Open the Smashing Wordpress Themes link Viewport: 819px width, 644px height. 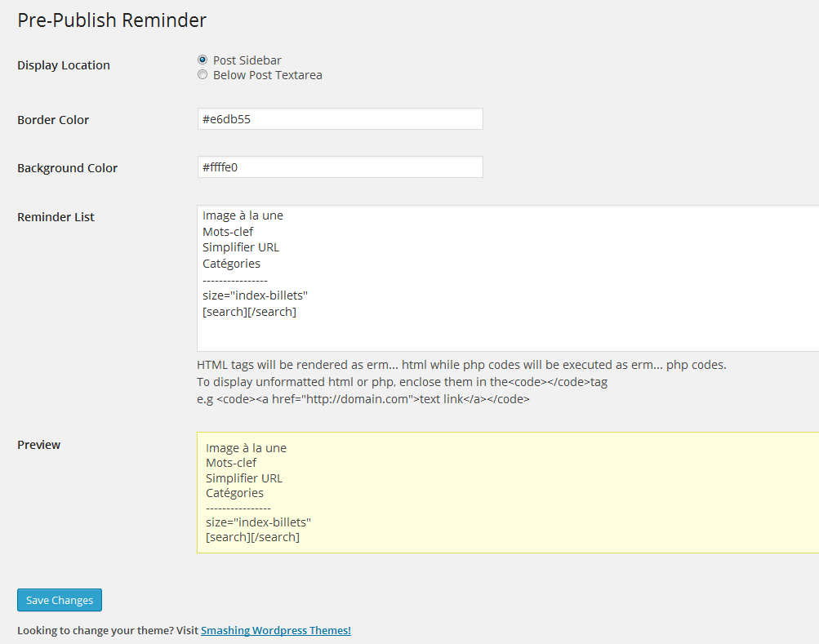click(x=276, y=630)
